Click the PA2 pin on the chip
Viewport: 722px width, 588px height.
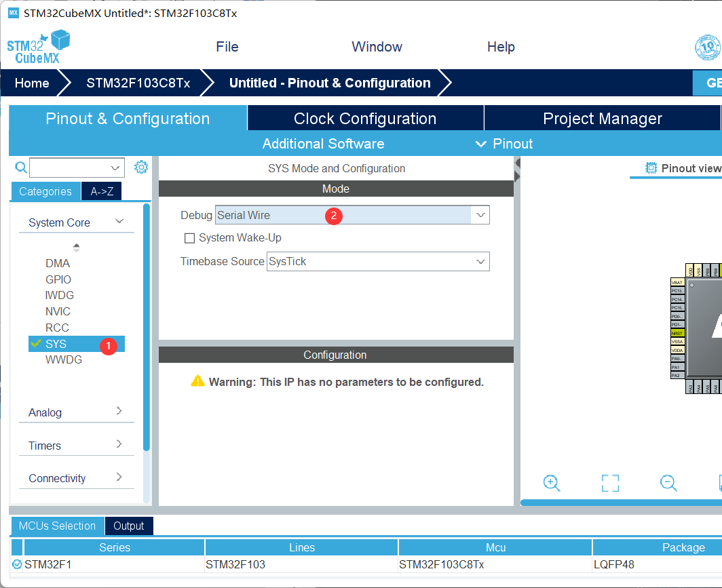(677, 376)
